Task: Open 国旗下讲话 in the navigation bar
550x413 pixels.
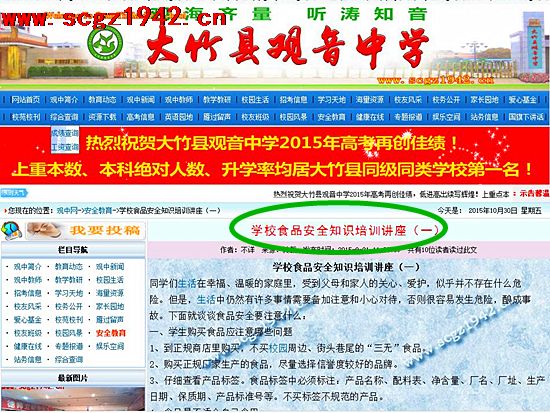Action: coord(526,117)
